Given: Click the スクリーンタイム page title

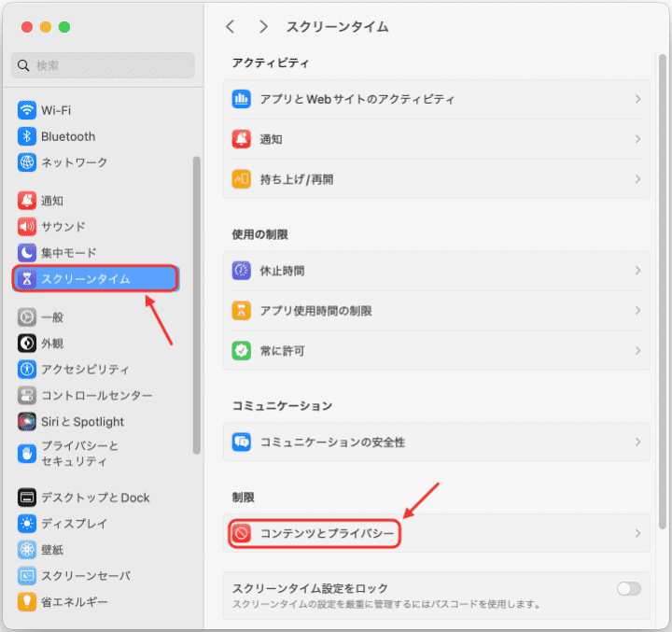Looking at the screenshot, I should click(x=337, y=26).
